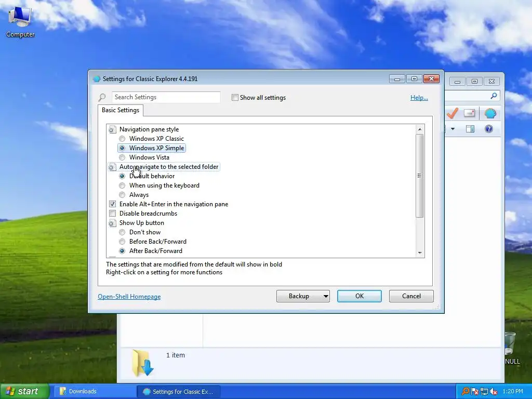
Task: Open the views dropdown arrow in Explorer toolbar
Action: 453,129
